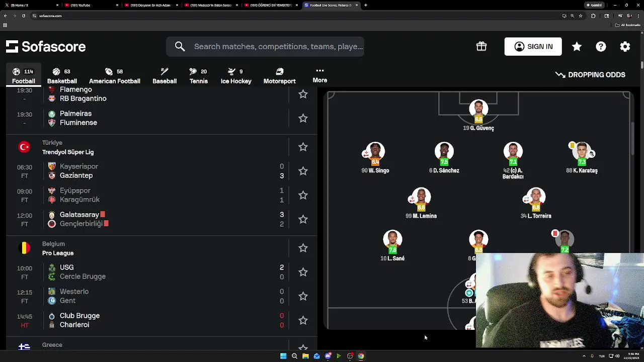This screenshot has height=362, width=644.
Task: Open Windows Start menu
Action: (x=283, y=356)
